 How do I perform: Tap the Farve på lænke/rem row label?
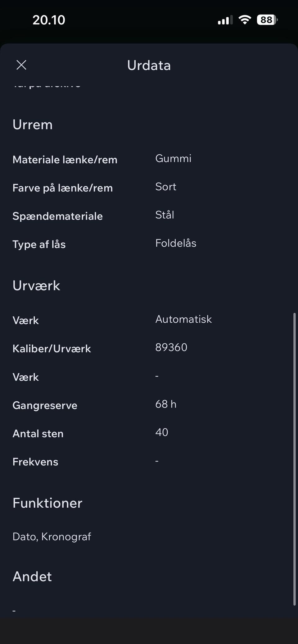62,188
